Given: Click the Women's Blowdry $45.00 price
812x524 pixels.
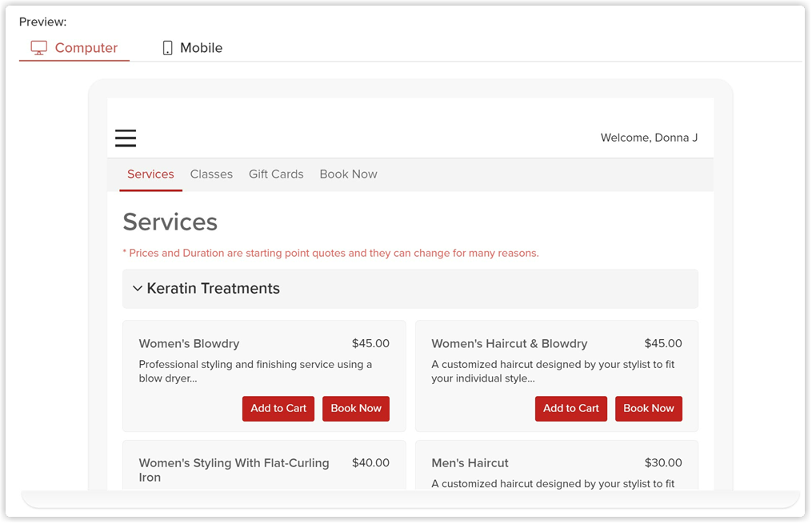Looking at the screenshot, I should coord(370,343).
